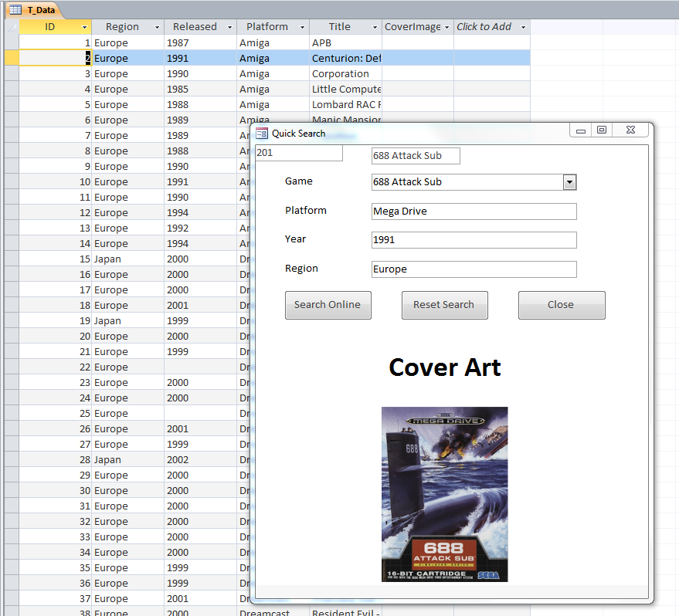Minimize the Quick Search window

tap(581, 130)
